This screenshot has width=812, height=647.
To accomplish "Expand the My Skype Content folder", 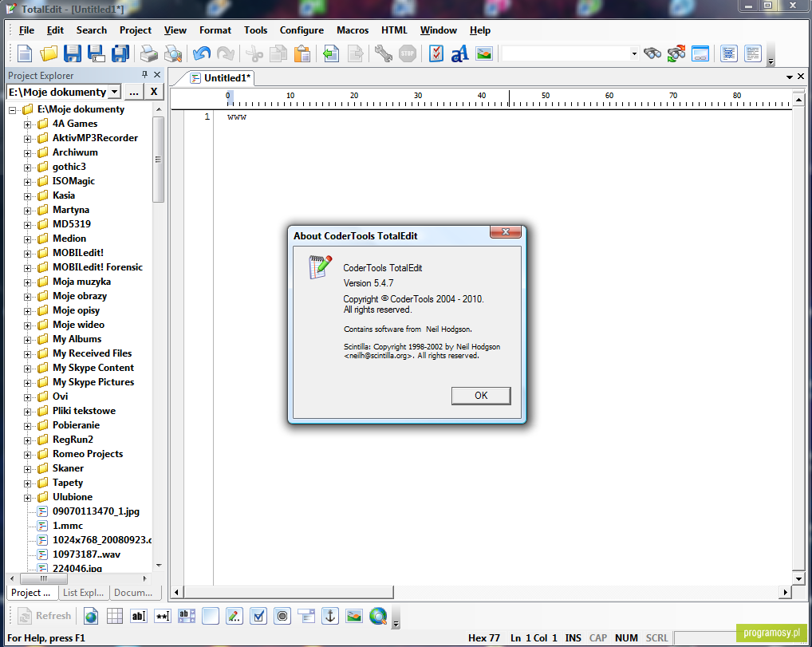I will click(x=27, y=369).
